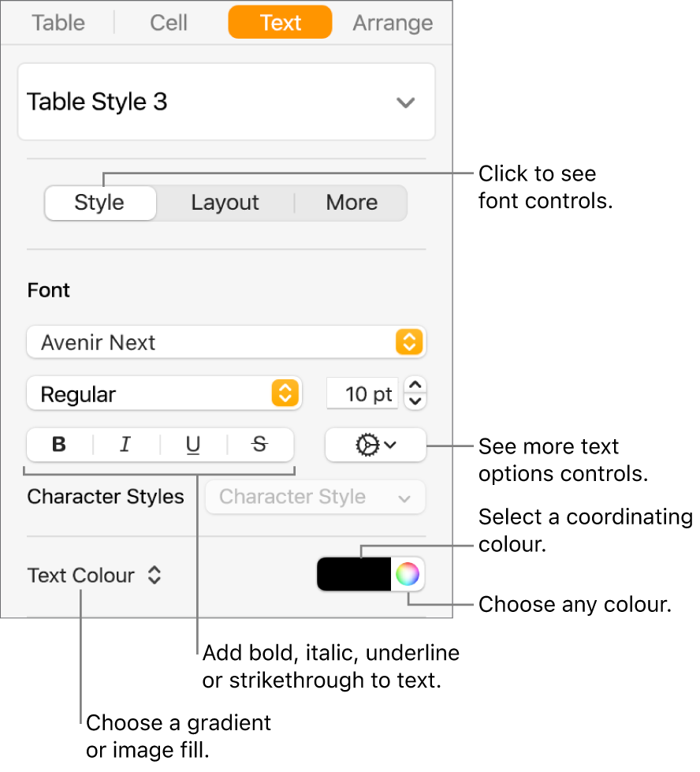This screenshot has height=772, width=700.
Task: Click the 10 pt font size field
Action: pyautogui.click(x=363, y=393)
